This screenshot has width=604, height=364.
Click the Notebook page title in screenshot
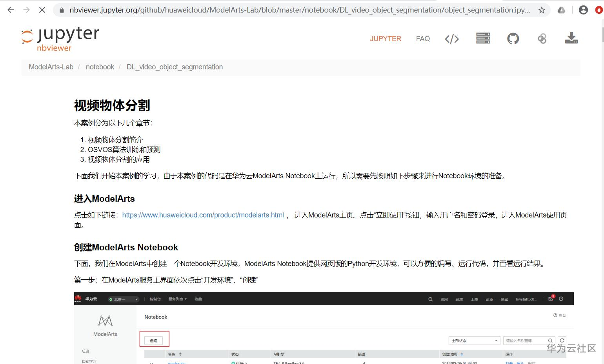click(x=156, y=317)
